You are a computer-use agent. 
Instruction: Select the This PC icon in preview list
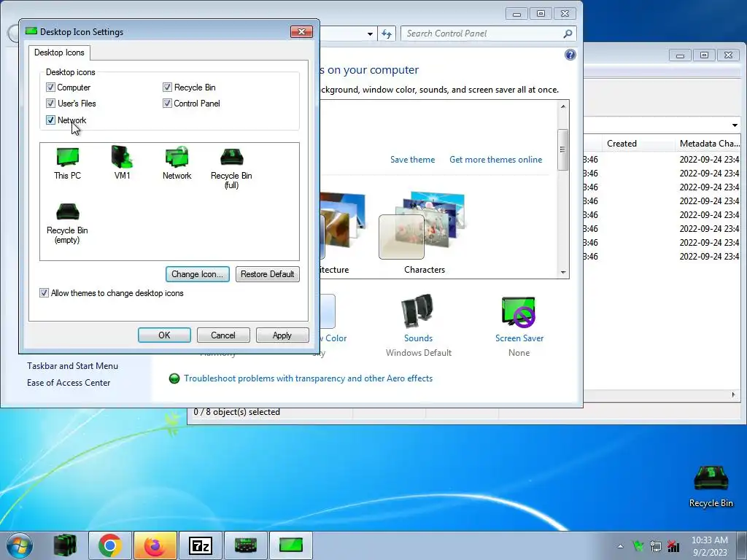67,163
